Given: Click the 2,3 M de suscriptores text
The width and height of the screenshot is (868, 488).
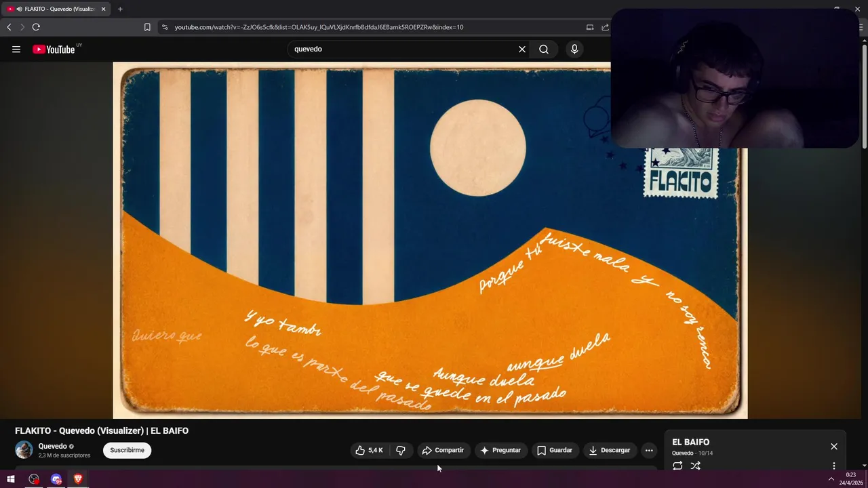Looking at the screenshot, I should pyautogui.click(x=64, y=455).
